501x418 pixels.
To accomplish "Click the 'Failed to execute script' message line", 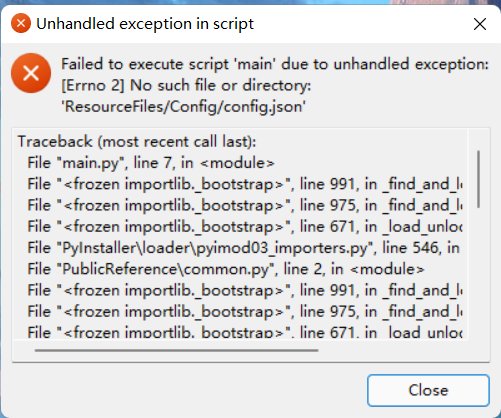I will (x=275, y=64).
